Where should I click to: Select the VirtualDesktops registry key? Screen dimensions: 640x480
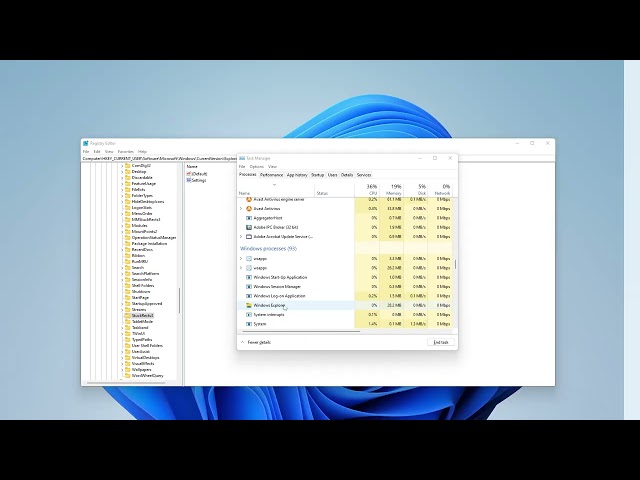145,358
